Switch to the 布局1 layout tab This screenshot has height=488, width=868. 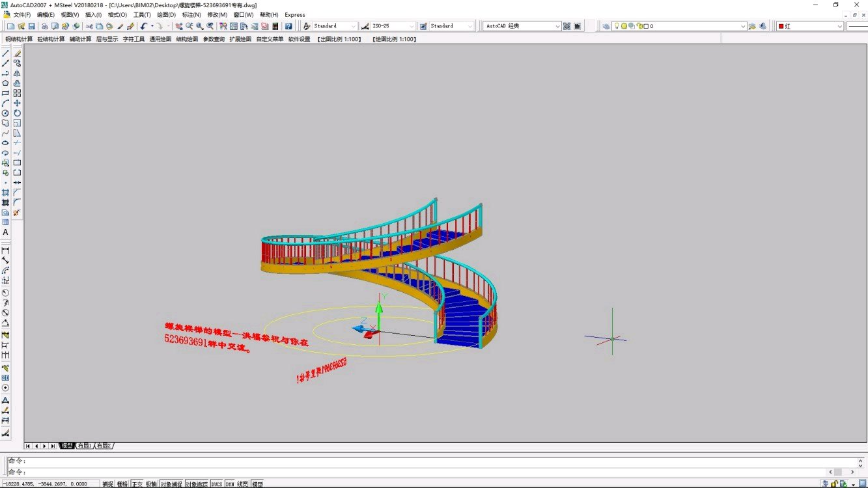pos(85,446)
